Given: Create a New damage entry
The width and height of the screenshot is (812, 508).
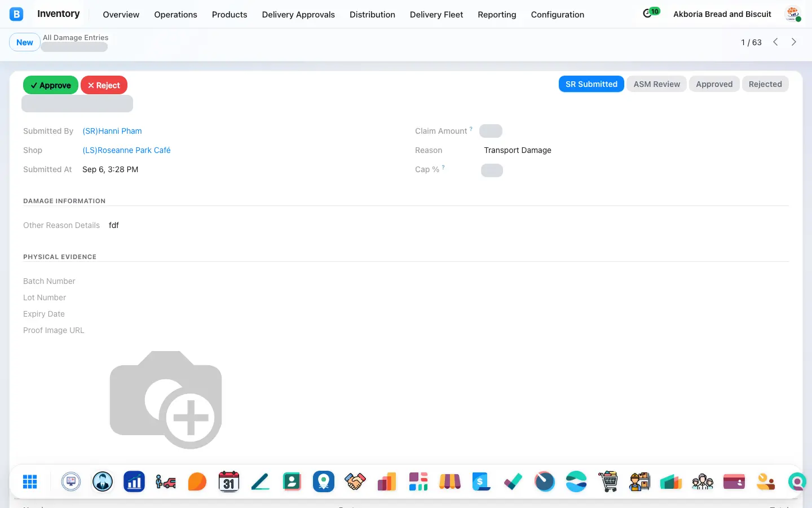Looking at the screenshot, I should tap(25, 42).
